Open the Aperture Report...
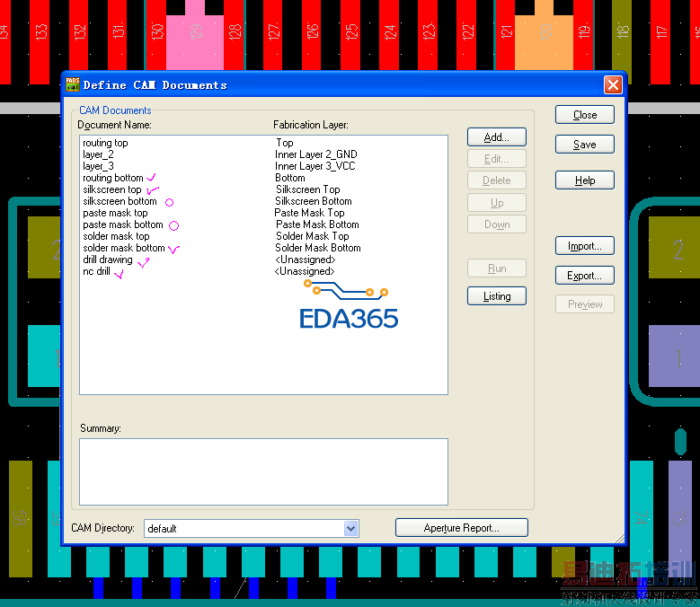Screen dimensions: 700x607 tap(462, 528)
